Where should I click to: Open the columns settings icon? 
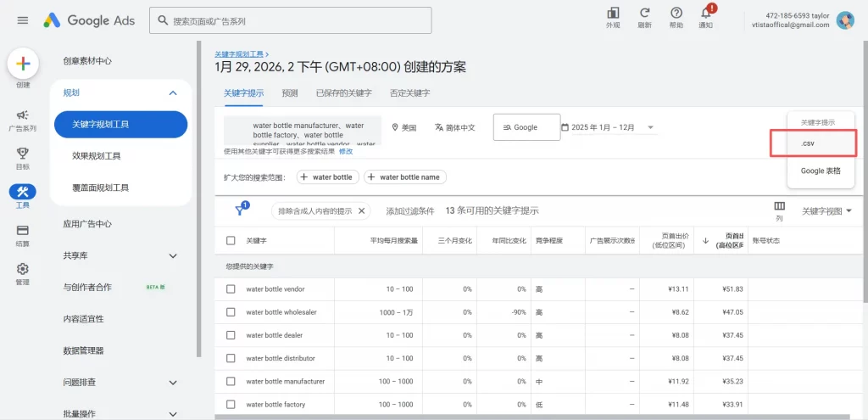coord(779,207)
